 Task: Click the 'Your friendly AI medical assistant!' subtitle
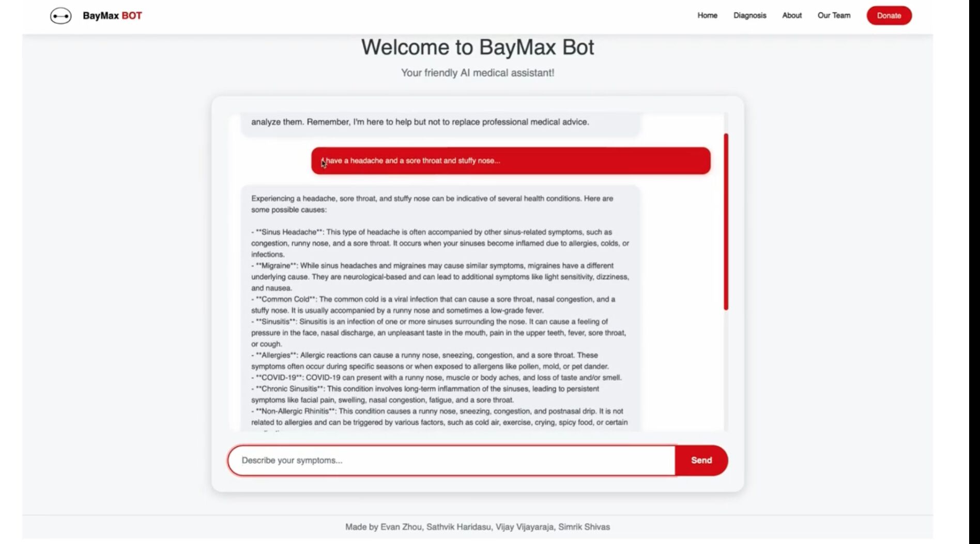pos(478,73)
